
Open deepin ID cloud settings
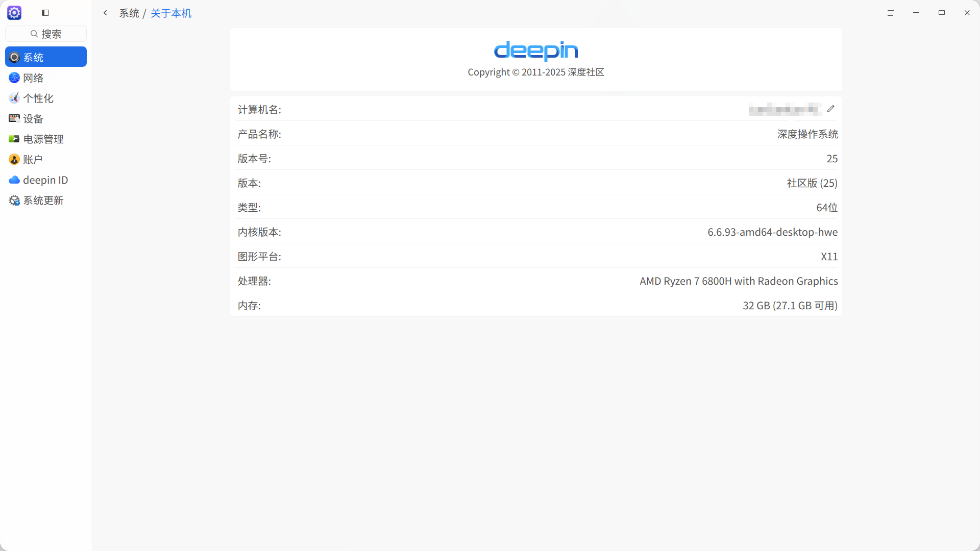point(45,180)
